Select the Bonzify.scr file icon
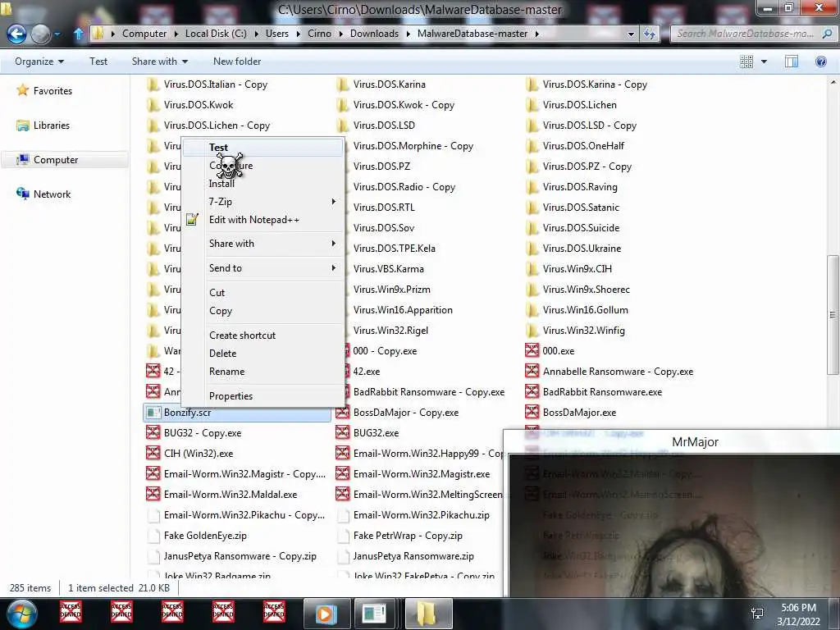Viewport: 840px width, 630px height. tap(153, 413)
